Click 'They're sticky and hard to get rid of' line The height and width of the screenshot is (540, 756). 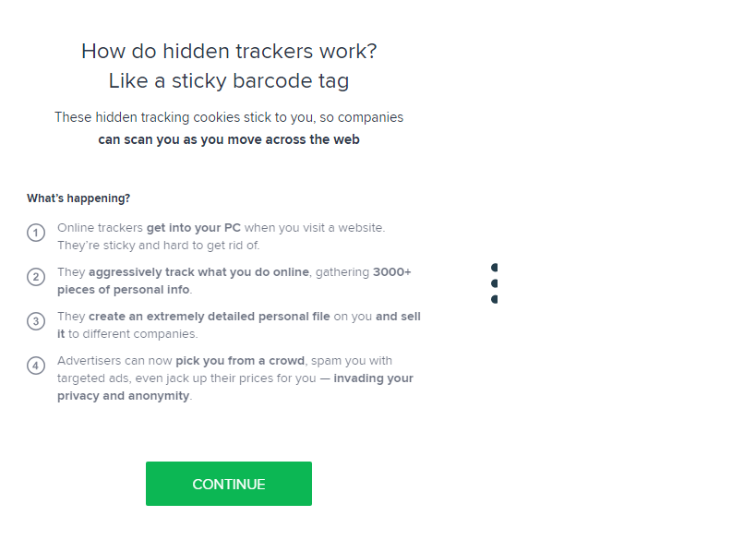pos(159,246)
